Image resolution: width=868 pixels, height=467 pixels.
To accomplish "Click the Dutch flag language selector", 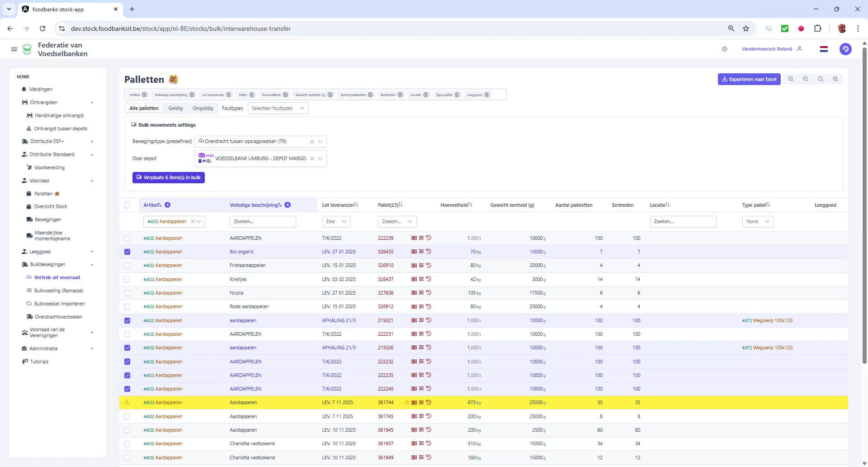I will [x=824, y=49].
